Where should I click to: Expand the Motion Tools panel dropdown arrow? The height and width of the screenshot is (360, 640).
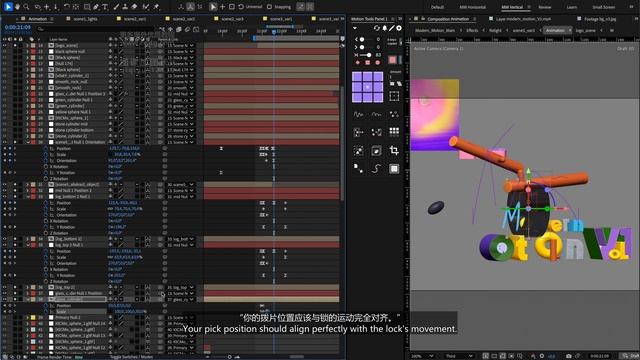355,28
